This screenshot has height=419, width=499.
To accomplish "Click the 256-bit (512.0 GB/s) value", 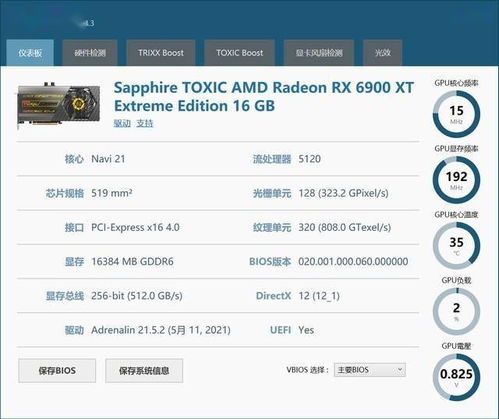I will click(x=137, y=296).
